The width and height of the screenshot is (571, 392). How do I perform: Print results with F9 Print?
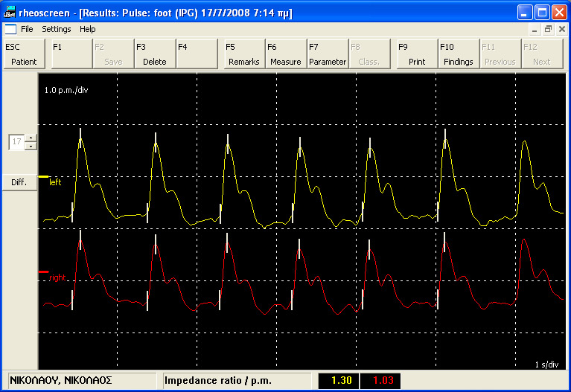coord(417,54)
